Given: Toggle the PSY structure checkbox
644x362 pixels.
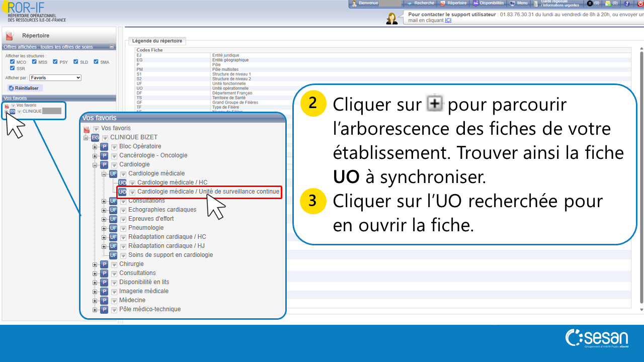Looking at the screenshot, I should pos(55,62).
